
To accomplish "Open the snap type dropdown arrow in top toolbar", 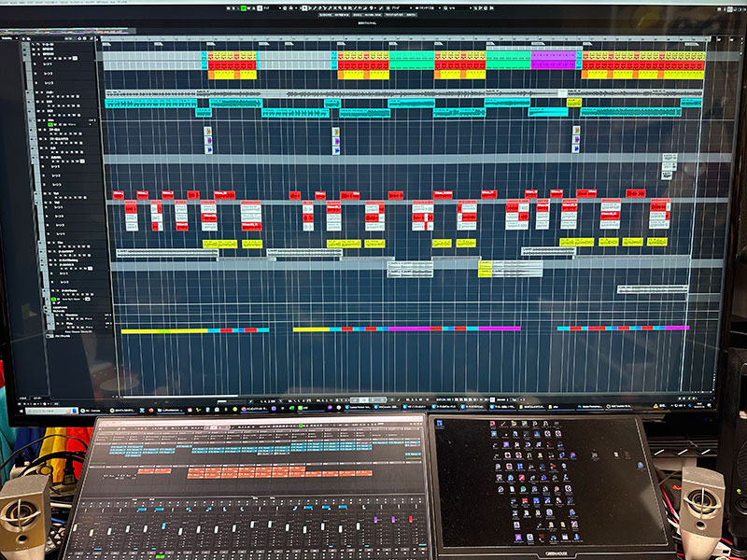I will click(x=411, y=8).
